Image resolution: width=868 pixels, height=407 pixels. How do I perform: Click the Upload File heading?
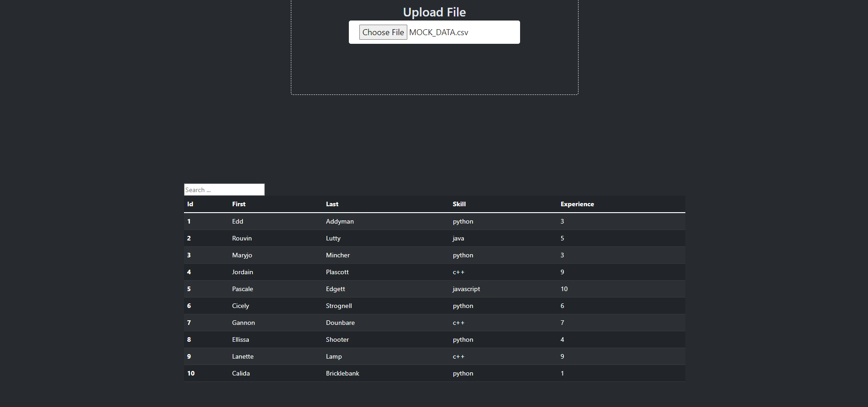click(434, 12)
